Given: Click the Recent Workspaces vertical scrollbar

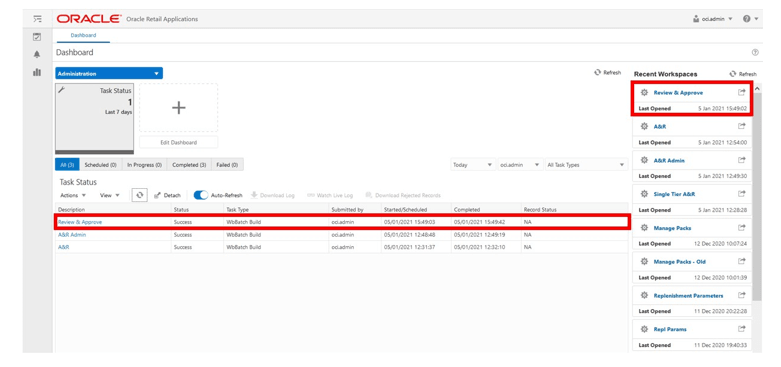Looking at the screenshot, I should (757, 196).
